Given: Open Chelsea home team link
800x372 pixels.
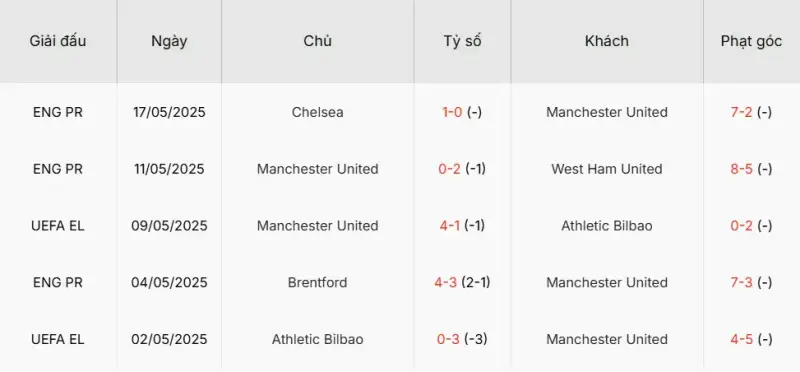Looking at the screenshot, I should coord(317,112).
